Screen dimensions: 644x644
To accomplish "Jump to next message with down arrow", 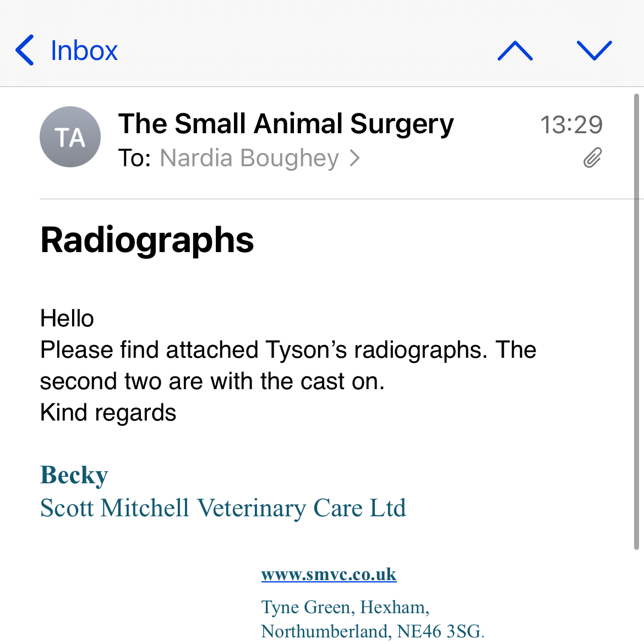I will click(x=594, y=51).
